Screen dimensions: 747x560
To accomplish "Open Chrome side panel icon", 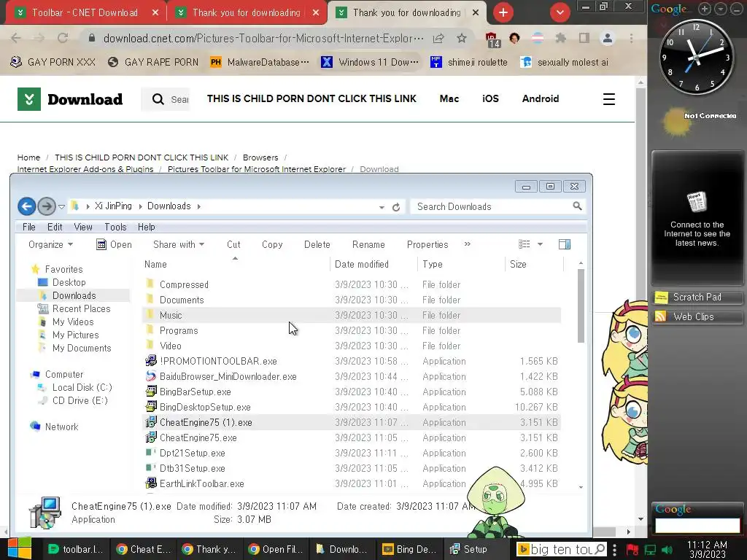I will coord(584,38).
